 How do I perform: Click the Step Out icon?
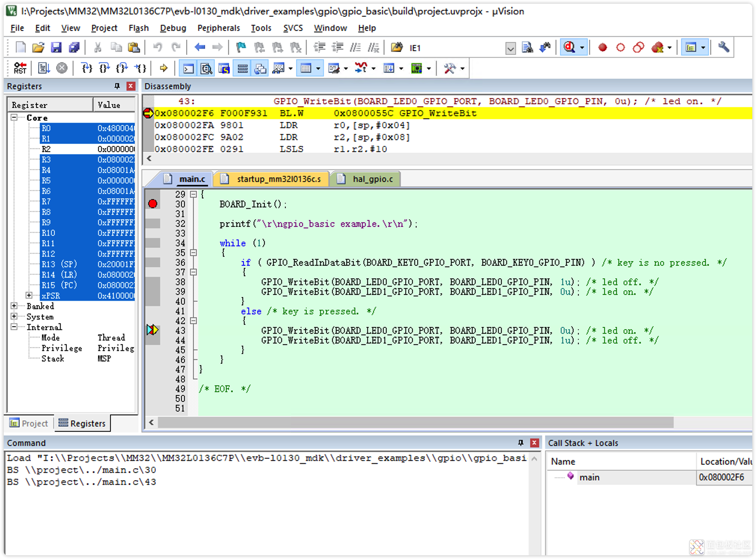[122, 68]
